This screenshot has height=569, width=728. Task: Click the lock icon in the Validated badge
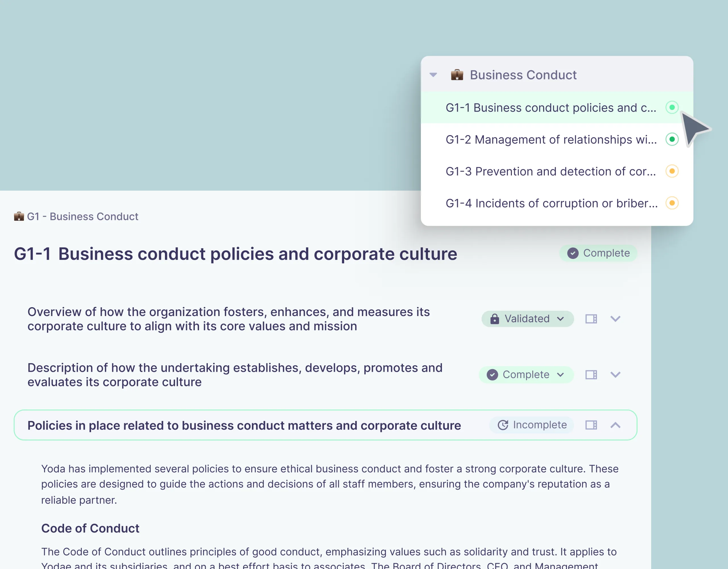[x=495, y=319]
